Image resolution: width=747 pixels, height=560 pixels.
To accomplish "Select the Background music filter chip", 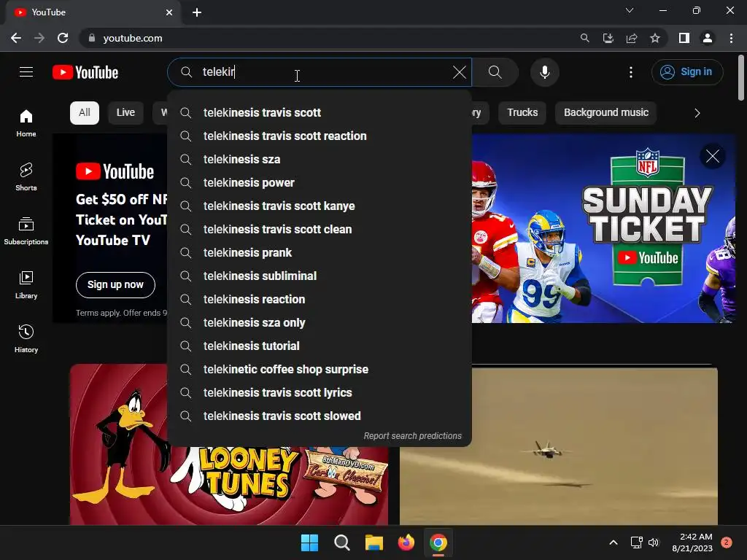I will [606, 113].
